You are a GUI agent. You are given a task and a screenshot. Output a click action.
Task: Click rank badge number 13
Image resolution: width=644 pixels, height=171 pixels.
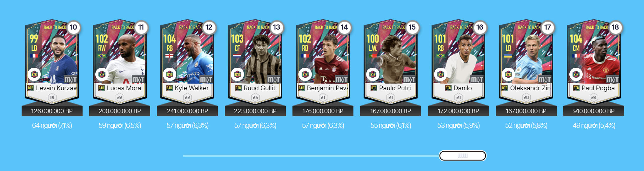coord(277,27)
